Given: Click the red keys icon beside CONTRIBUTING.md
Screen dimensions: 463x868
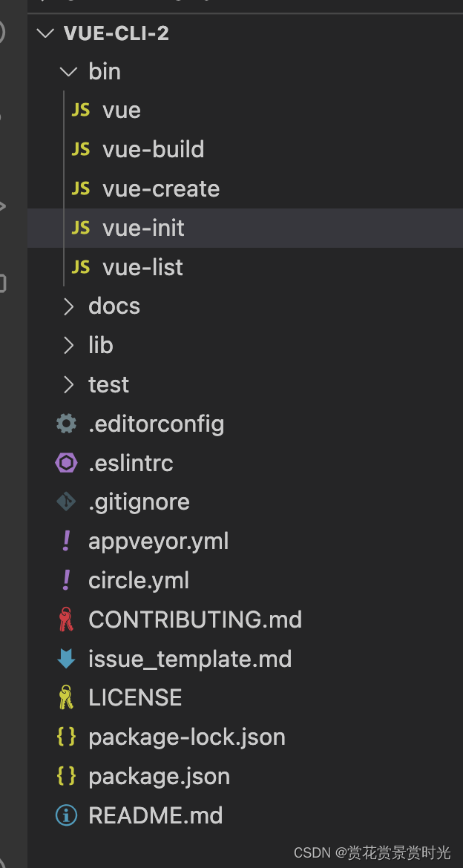Looking at the screenshot, I should click(x=66, y=619).
